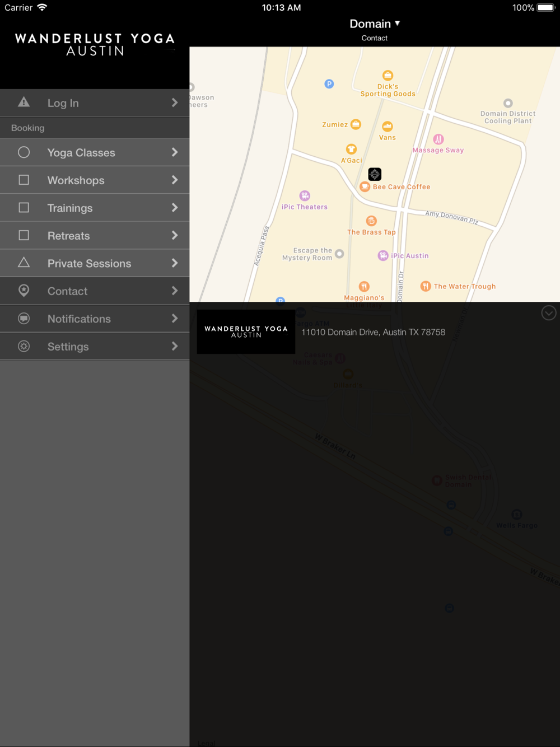
Task: Collapse the address panel with the down chevron
Action: point(549,313)
